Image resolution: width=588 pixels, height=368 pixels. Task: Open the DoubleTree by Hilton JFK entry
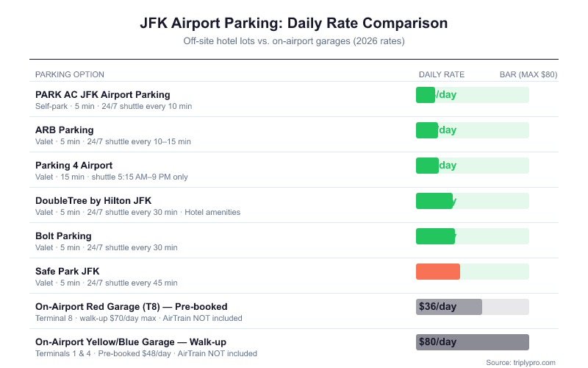point(93,200)
